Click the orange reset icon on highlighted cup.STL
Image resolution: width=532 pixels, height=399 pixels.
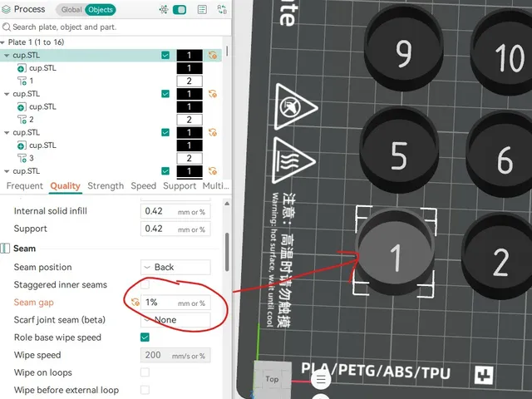213,55
